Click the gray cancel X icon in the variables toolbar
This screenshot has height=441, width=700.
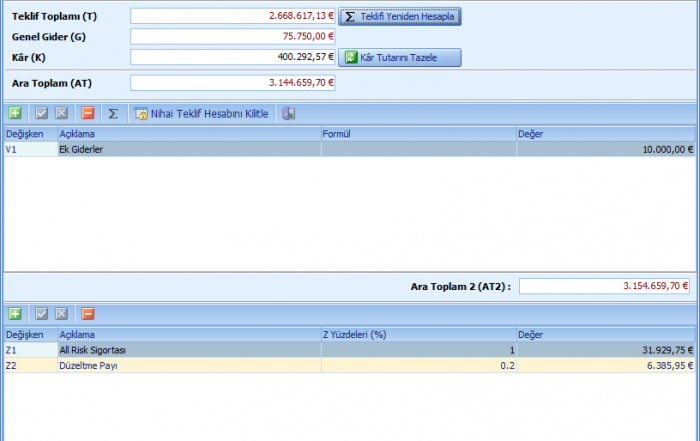(x=62, y=114)
